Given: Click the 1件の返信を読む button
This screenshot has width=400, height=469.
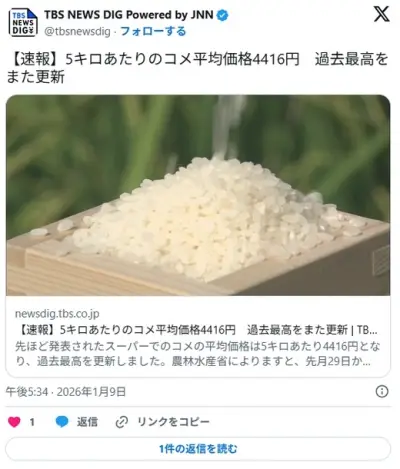Looking at the screenshot, I should [198, 449].
